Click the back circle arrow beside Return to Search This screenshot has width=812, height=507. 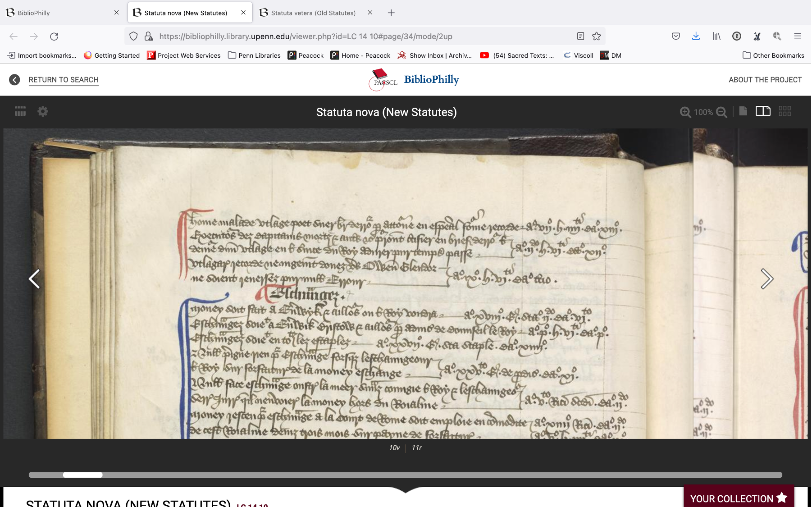14,80
